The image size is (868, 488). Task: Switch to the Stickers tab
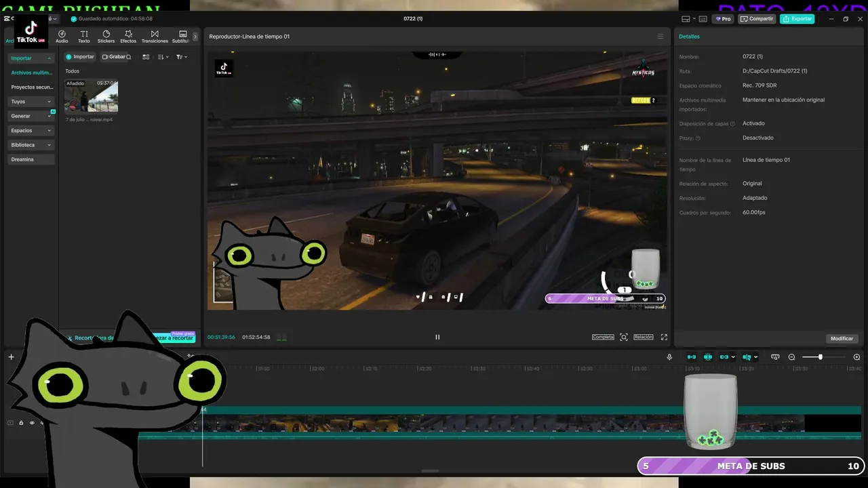(106, 37)
